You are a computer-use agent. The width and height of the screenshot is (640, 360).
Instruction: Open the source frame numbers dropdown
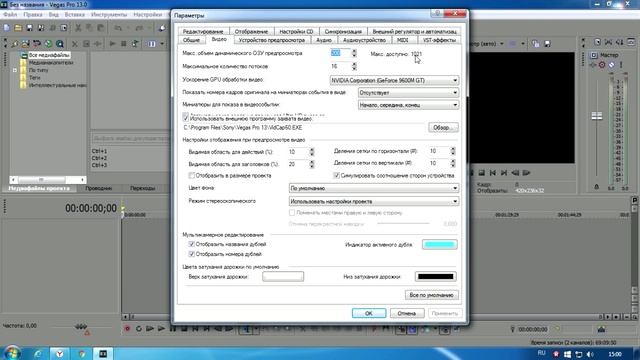408,93
